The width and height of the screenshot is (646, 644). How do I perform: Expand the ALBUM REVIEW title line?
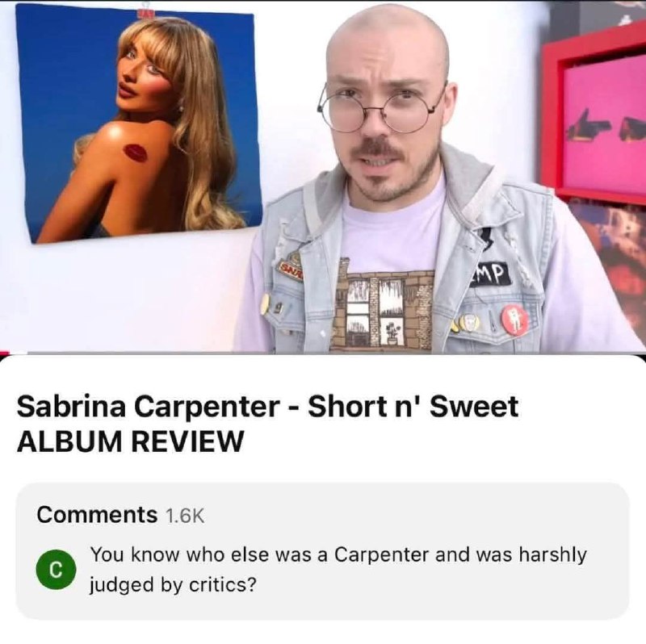pyautogui.click(x=130, y=441)
